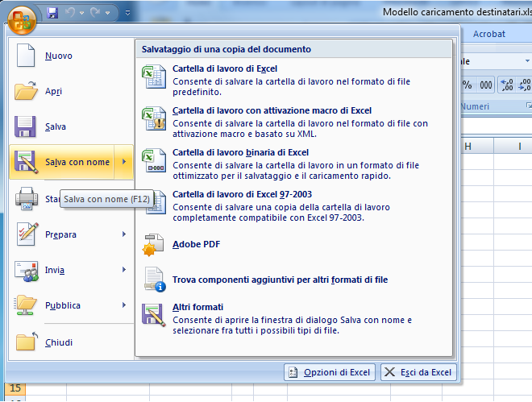Choose Cartella di lavoro binaria di Excel
532x402 pixels.
[x=294, y=164]
